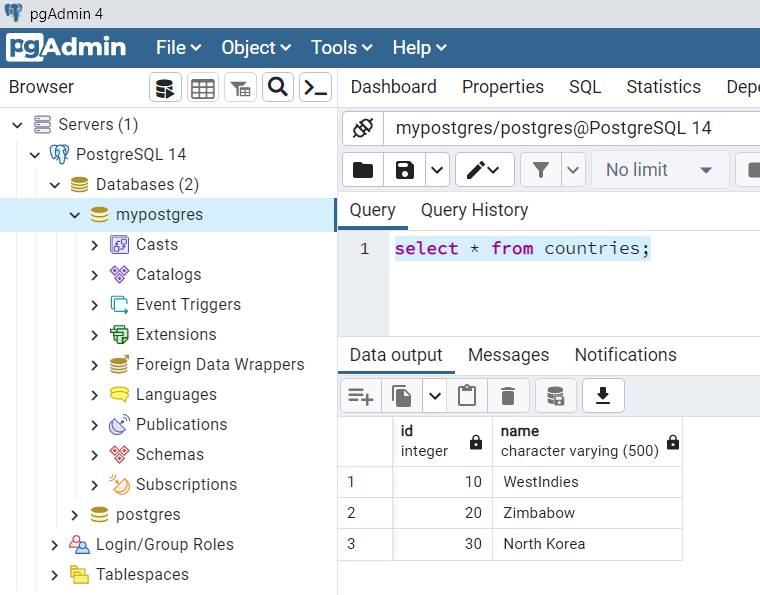Click the id integer column header

(x=443, y=441)
